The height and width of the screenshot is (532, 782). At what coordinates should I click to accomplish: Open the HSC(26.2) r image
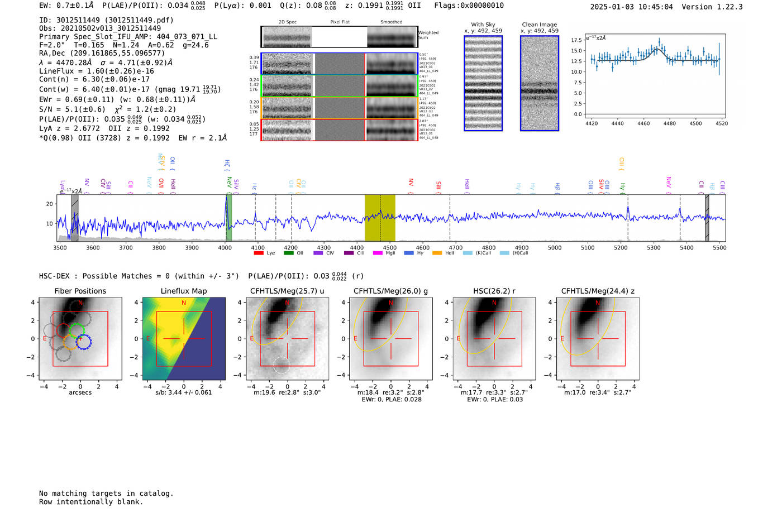pyautogui.click(x=494, y=338)
